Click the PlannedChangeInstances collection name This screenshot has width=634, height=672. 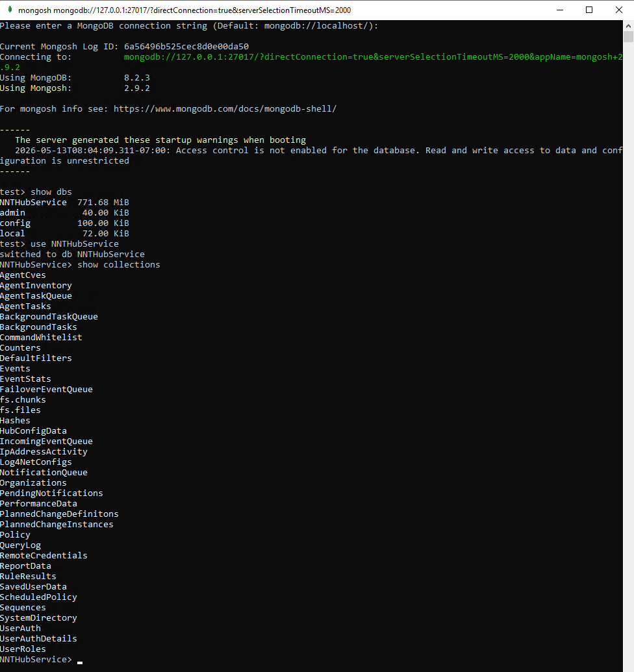point(57,524)
